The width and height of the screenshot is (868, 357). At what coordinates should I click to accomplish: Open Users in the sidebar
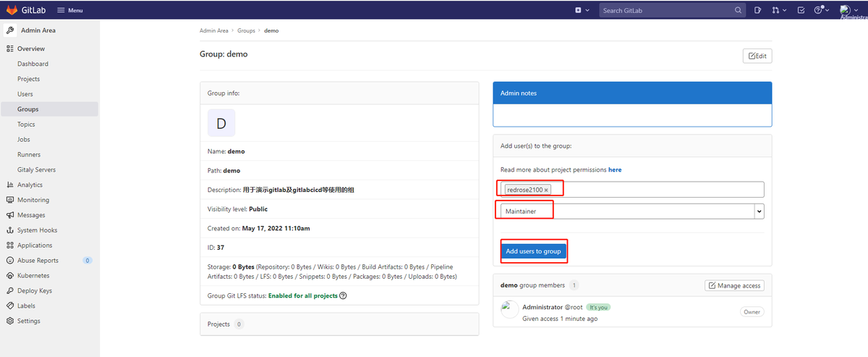[x=25, y=94]
